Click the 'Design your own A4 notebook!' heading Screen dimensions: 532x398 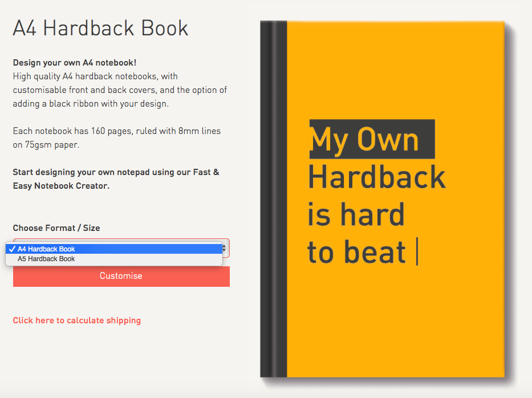coord(75,63)
